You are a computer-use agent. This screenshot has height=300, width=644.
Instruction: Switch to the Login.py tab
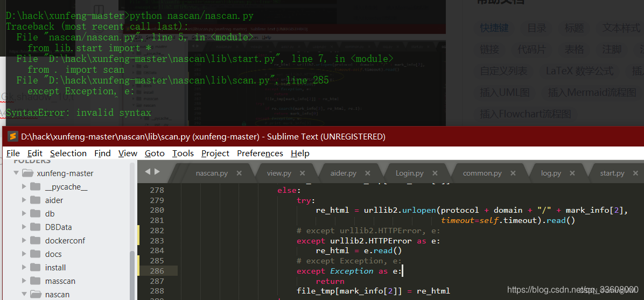point(409,173)
